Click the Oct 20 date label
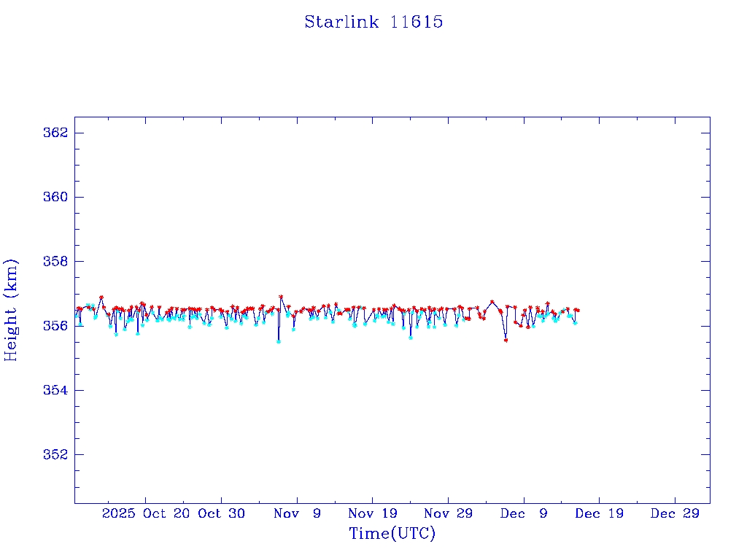 167,513
